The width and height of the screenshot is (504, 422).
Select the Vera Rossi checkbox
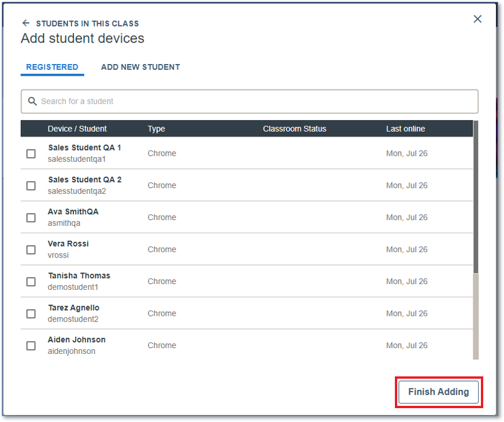coord(31,250)
